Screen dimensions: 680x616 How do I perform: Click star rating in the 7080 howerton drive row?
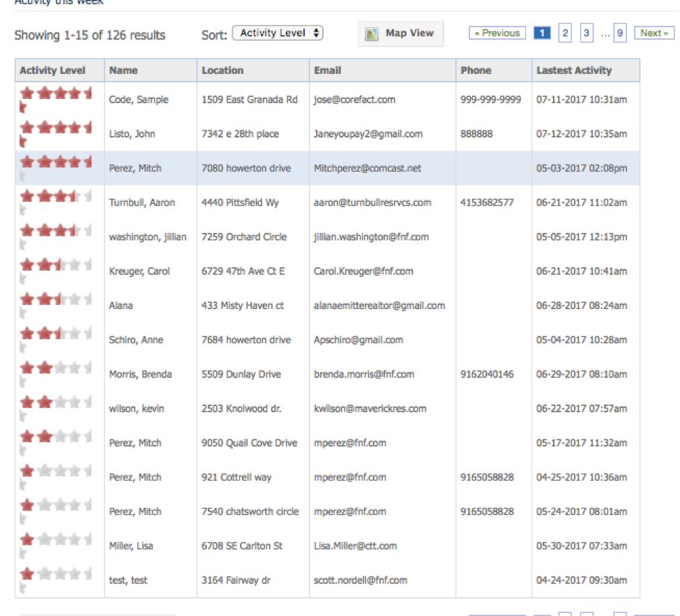[x=56, y=168]
